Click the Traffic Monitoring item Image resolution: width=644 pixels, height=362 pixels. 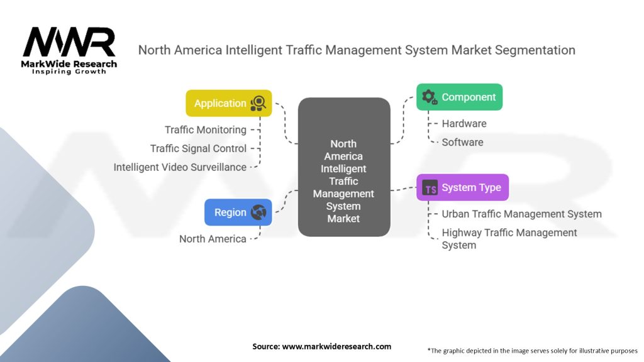(x=206, y=129)
